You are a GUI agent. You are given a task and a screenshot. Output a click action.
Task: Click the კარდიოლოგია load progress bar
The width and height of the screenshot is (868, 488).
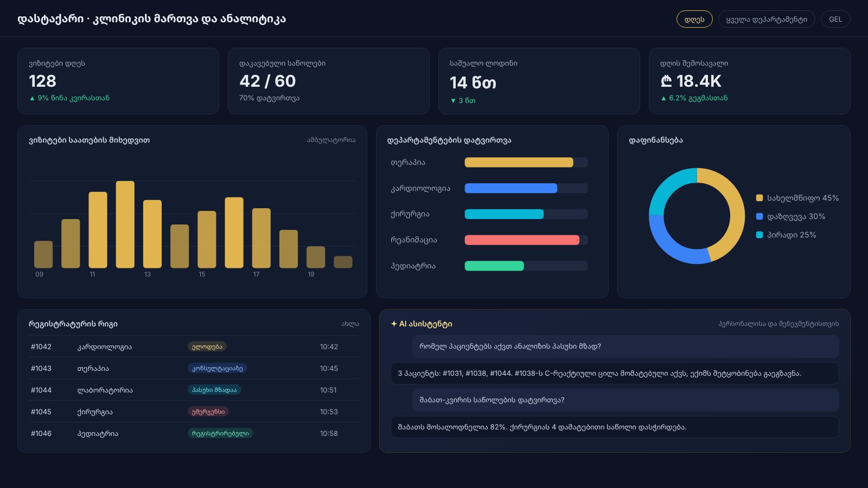point(526,188)
